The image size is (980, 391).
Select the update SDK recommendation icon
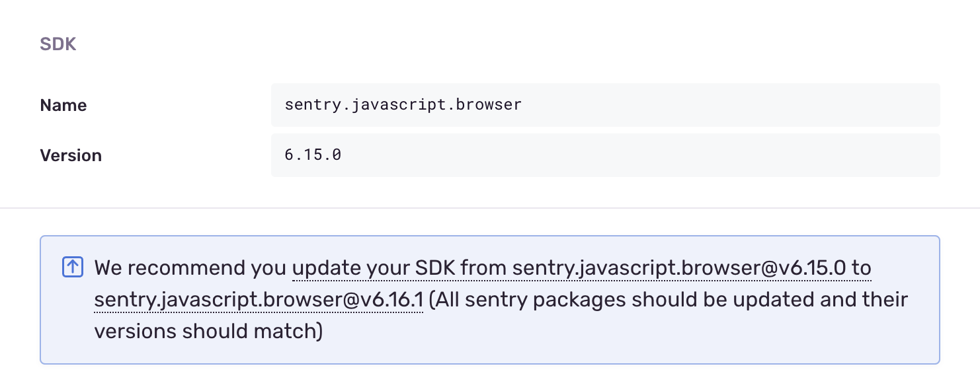coord(72,267)
